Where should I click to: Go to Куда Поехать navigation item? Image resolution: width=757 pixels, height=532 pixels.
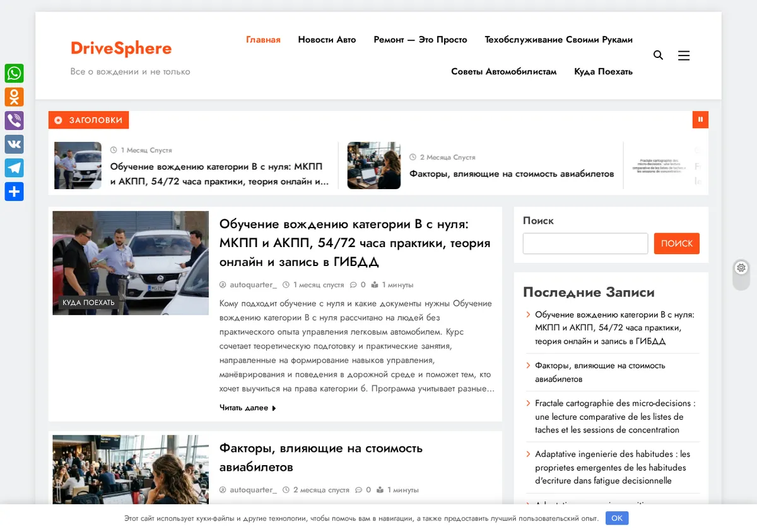(603, 72)
